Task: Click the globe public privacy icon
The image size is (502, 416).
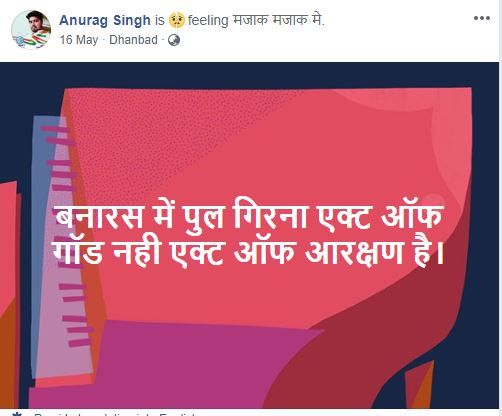Action: tap(174, 40)
